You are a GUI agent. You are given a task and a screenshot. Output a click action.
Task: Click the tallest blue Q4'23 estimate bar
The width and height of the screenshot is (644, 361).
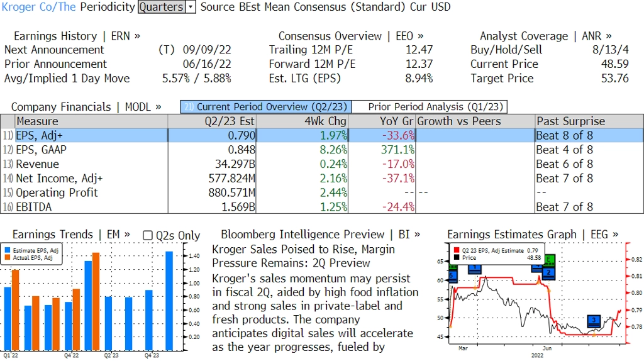click(169, 301)
